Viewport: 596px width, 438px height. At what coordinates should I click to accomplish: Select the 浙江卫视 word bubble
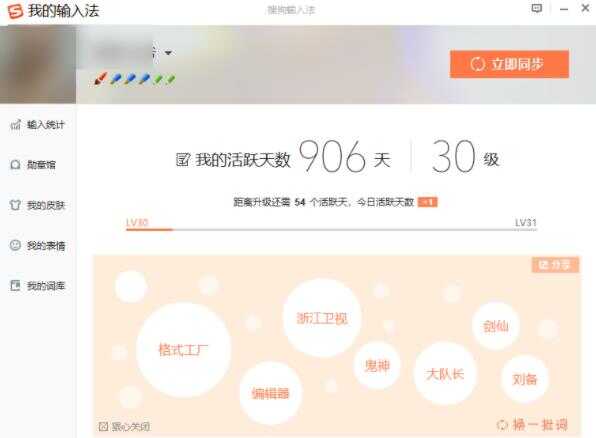[322, 318]
